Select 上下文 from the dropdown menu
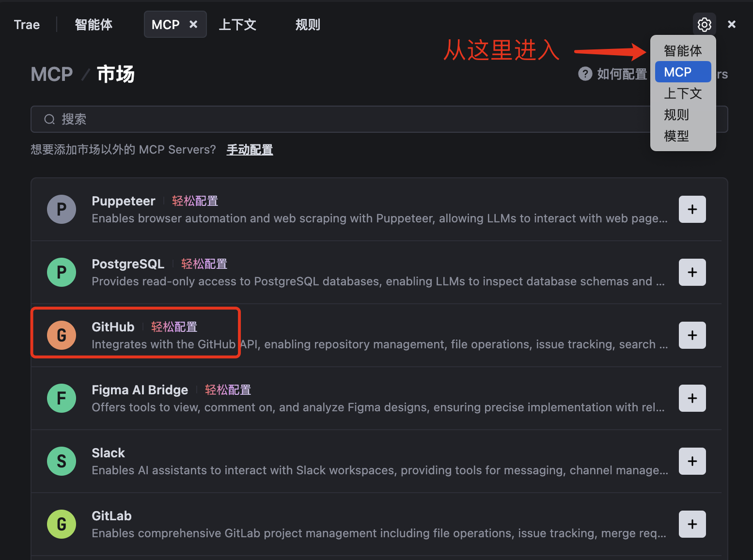 pos(683,93)
